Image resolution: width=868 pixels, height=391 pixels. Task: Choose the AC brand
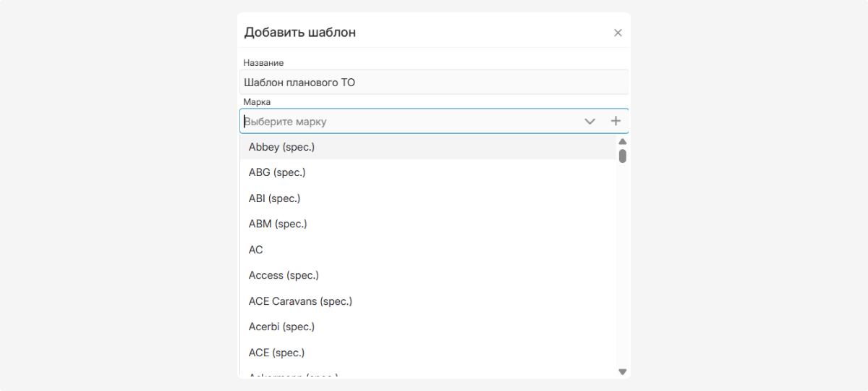point(256,250)
